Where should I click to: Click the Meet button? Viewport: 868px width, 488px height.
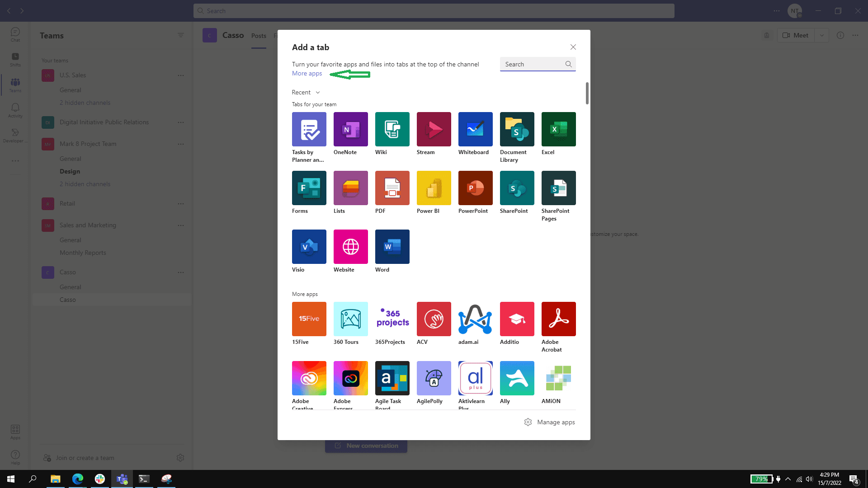pyautogui.click(x=796, y=35)
